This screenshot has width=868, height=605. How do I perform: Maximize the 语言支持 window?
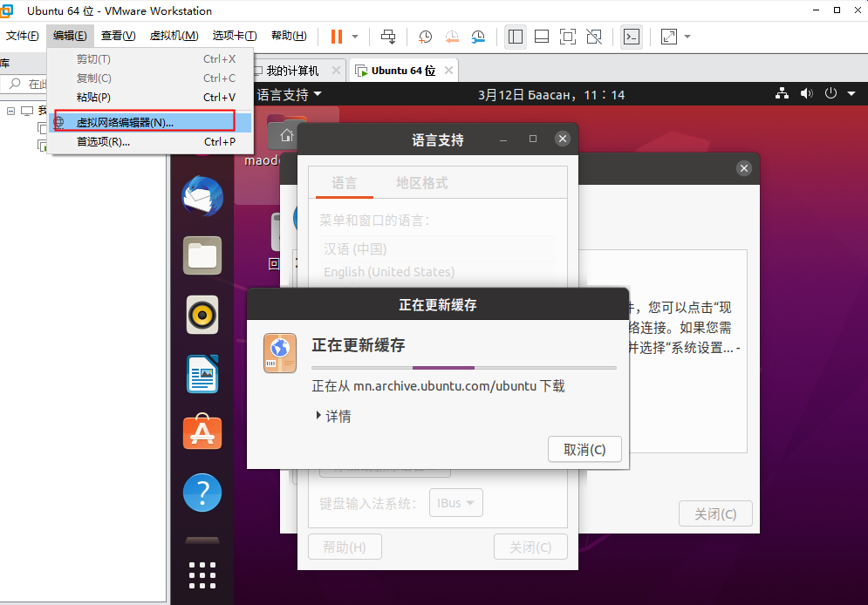[x=533, y=139]
